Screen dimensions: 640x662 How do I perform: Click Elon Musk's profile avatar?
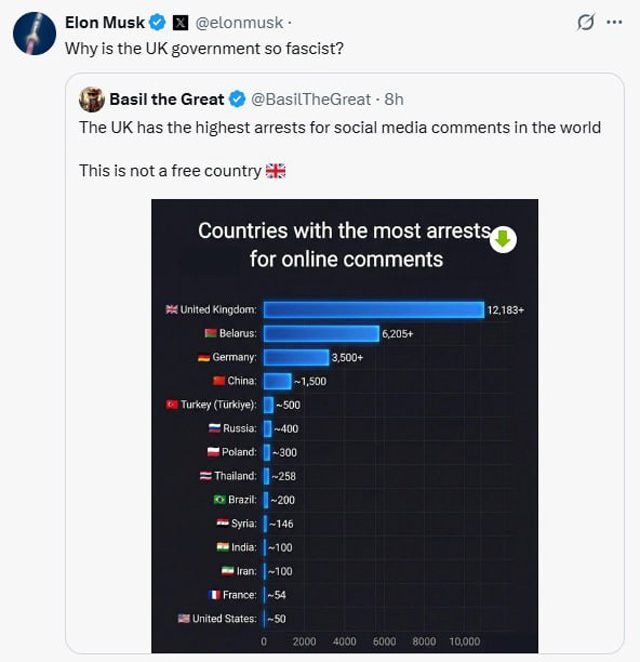[x=34, y=34]
